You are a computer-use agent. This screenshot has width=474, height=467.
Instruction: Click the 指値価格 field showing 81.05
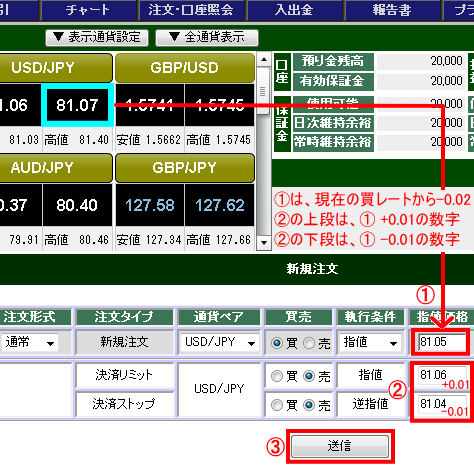(442, 342)
